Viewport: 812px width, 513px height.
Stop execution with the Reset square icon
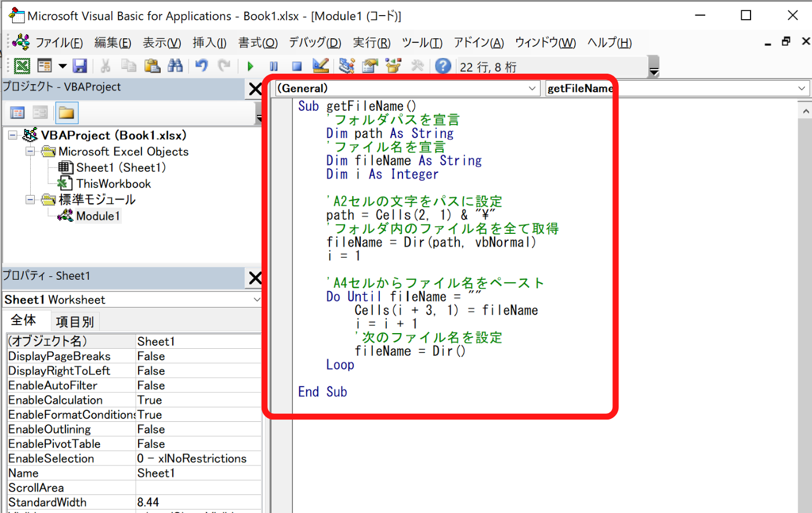[x=297, y=67]
